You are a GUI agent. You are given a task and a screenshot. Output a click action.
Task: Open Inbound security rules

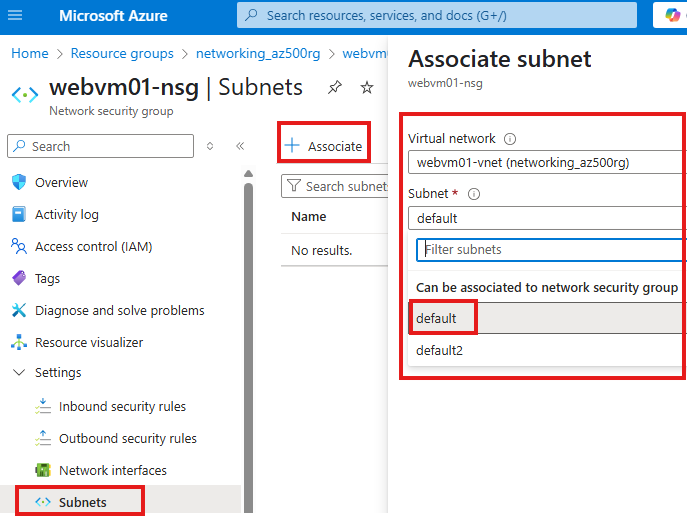click(x=122, y=406)
